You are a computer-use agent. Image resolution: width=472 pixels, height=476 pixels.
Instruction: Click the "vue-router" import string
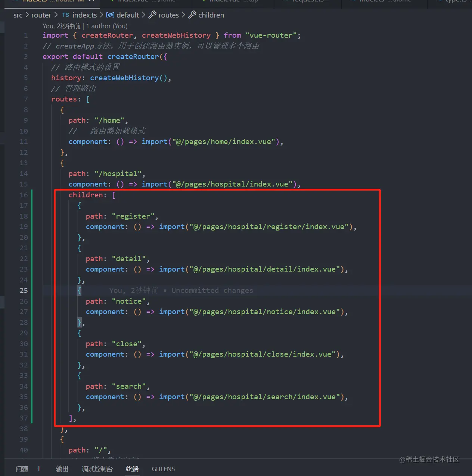click(x=271, y=35)
